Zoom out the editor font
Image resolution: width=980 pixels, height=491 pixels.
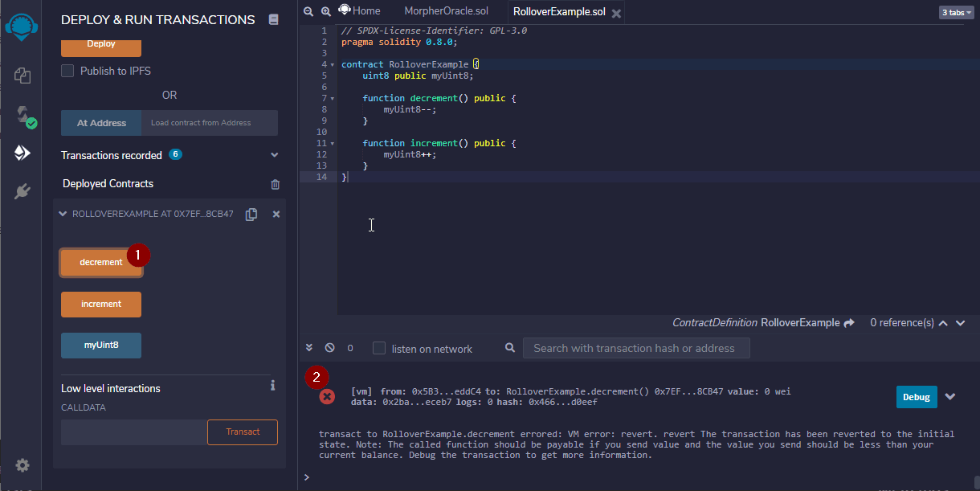pos(309,11)
